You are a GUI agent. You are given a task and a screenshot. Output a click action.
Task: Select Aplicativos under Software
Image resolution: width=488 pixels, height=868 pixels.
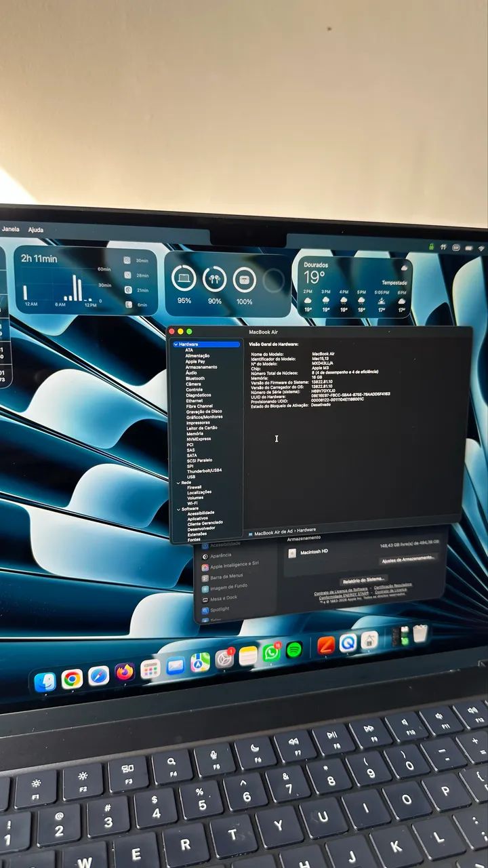pyautogui.click(x=198, y=518)
